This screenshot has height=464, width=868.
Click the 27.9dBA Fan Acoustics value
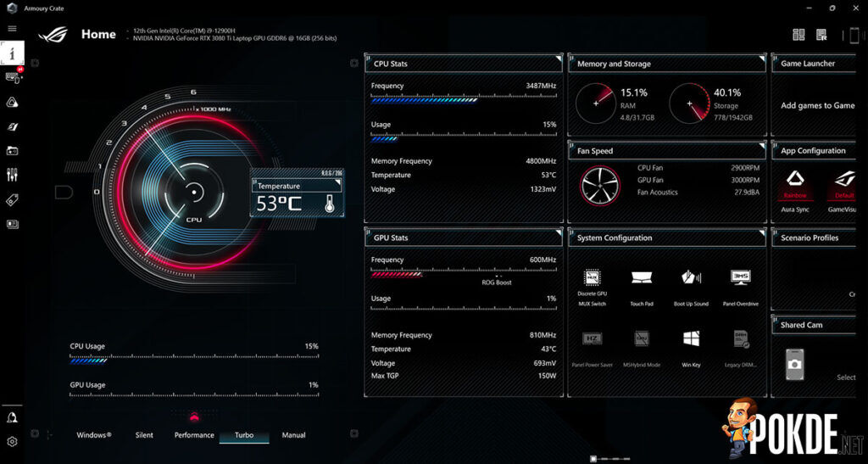click(x=747, y=193)
